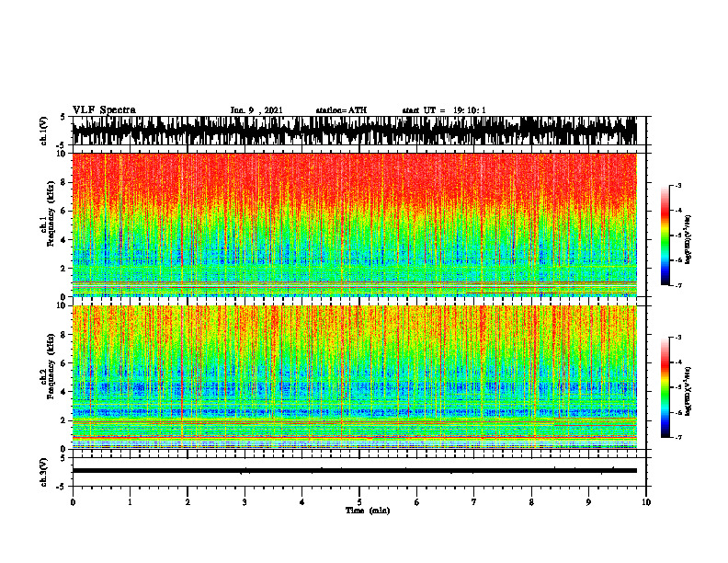Click the "ch.1(V)" axis label
This screenshot has width=728, height=563.
pyautogui.click(x=44, y=131)
